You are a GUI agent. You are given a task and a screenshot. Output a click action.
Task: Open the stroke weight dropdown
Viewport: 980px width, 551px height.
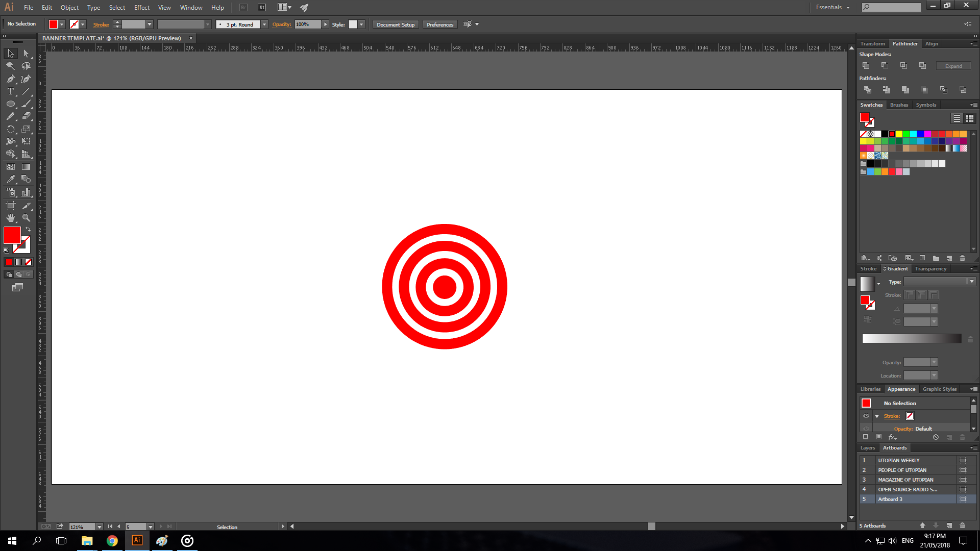click(150, 24)
